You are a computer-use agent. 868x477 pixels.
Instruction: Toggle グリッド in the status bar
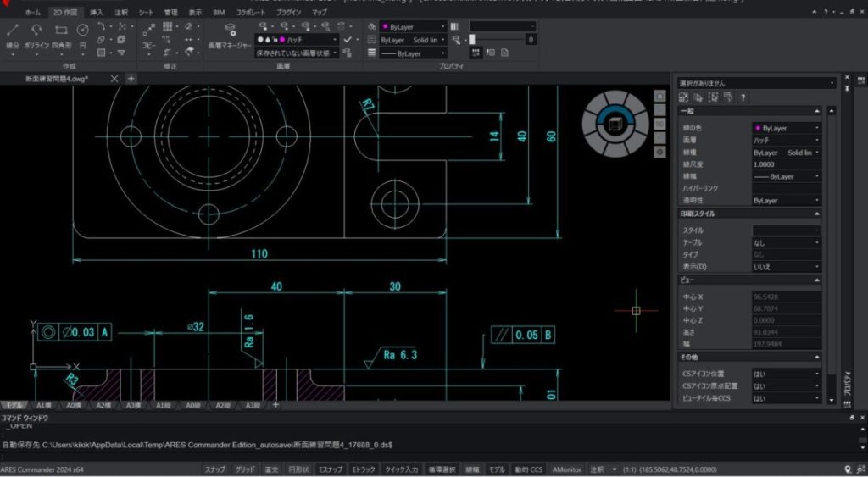pyautogui.click(x=245, y=469)
